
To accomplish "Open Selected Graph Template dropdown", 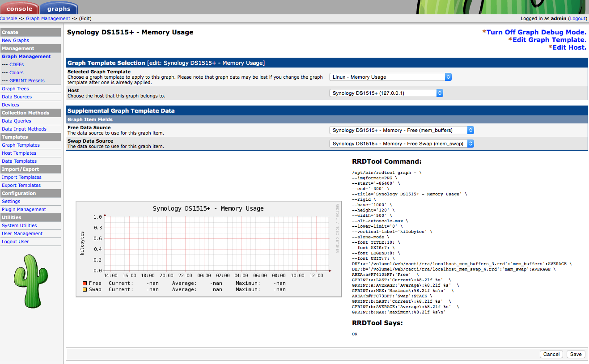I will pyautogui.click(x=390, y=77).
